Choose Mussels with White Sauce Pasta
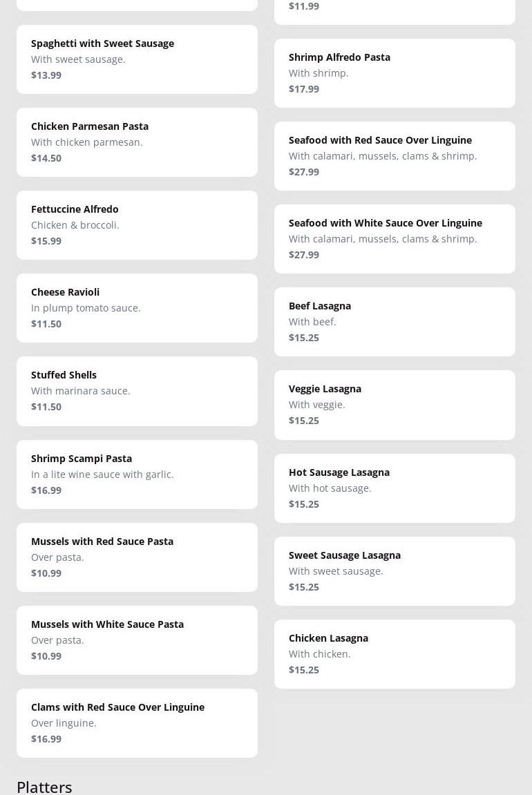 click(137, 640)
